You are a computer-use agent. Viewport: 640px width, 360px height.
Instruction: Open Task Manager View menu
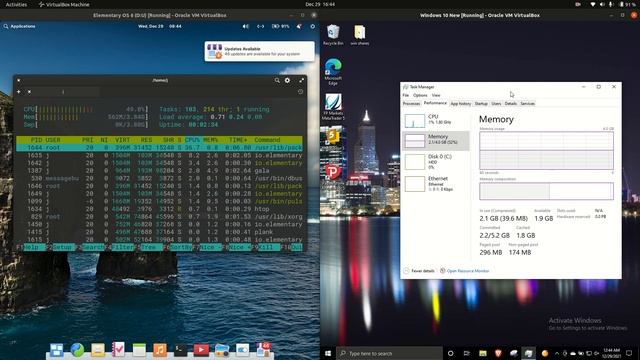(436, 95)
